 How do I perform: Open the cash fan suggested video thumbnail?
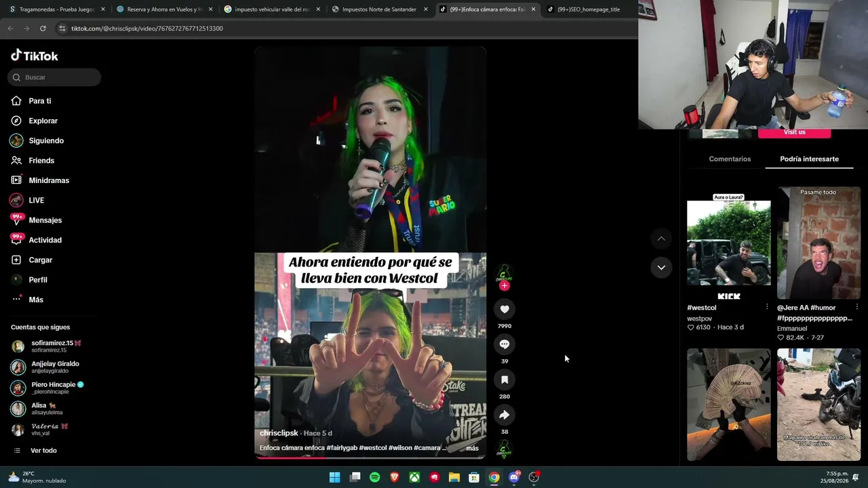click(x=729, y=405)
